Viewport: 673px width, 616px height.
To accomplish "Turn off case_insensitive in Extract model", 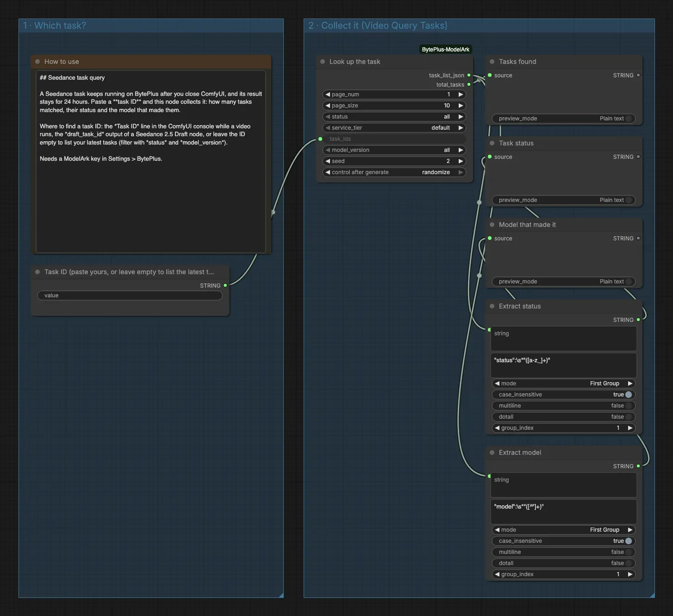I will point(563,541).
